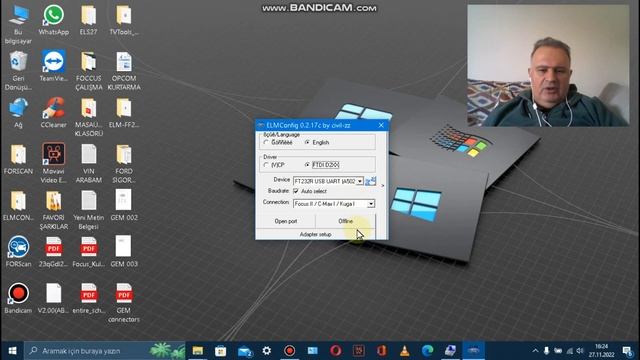Open Bu bilgisayar desktop icon
640x360 pixels.
pos(18,24)
